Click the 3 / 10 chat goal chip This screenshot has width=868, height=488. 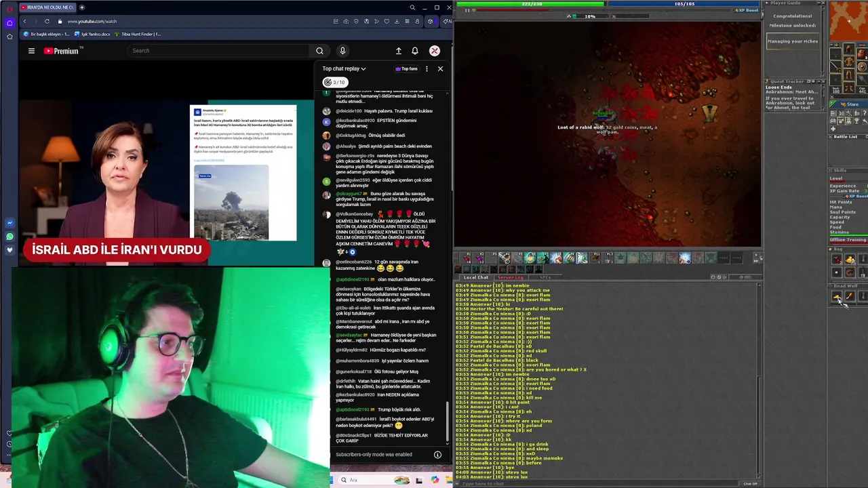click(x=335, y=82)
